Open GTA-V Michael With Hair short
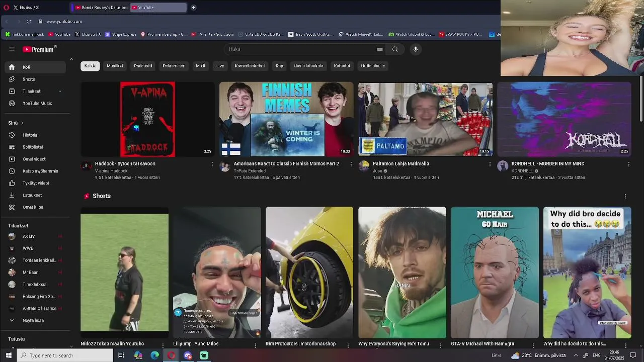Screen dimensions: 644x362 [x=495, y=273]
